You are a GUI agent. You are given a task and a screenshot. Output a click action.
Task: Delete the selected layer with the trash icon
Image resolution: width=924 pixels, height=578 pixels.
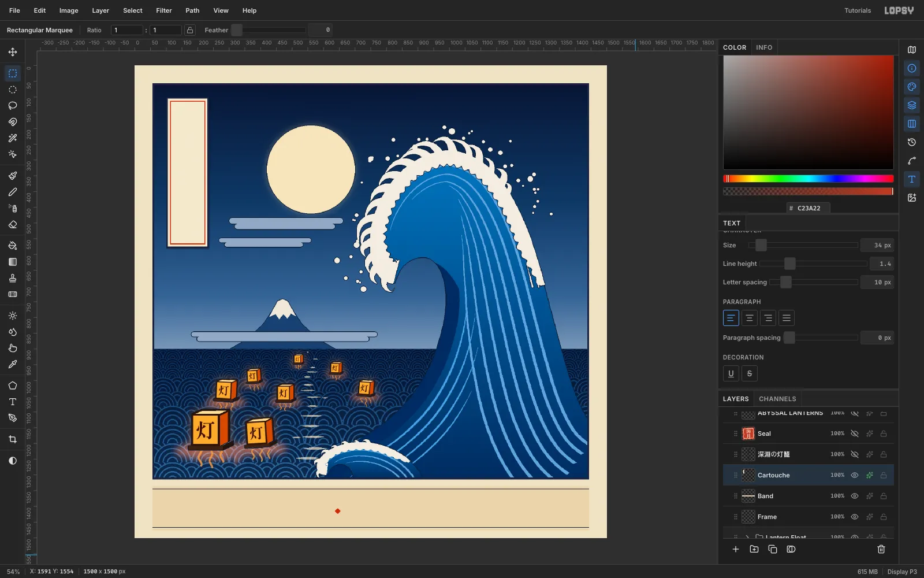click(881, 549)
